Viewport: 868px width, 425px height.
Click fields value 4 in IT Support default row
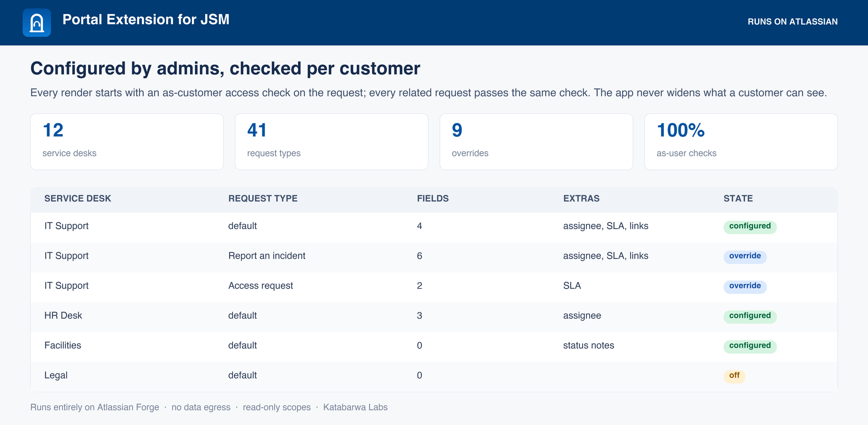tap(419, 226)
